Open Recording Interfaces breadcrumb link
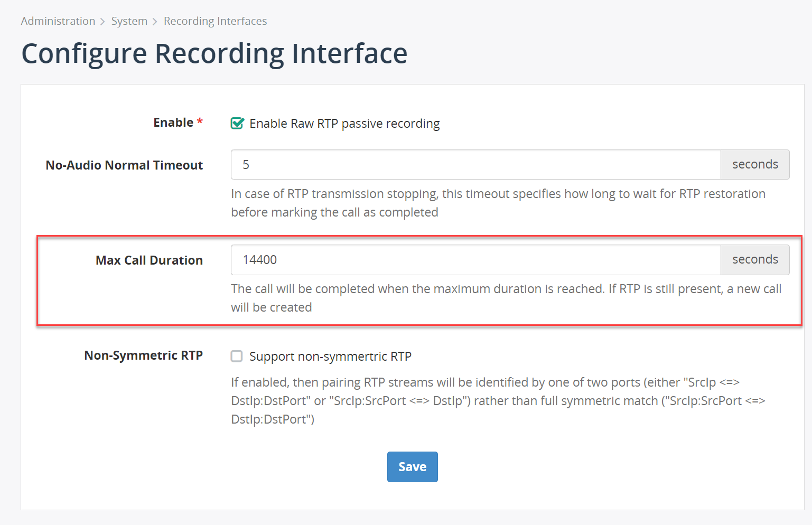812x525 pixels. point(215,21)
